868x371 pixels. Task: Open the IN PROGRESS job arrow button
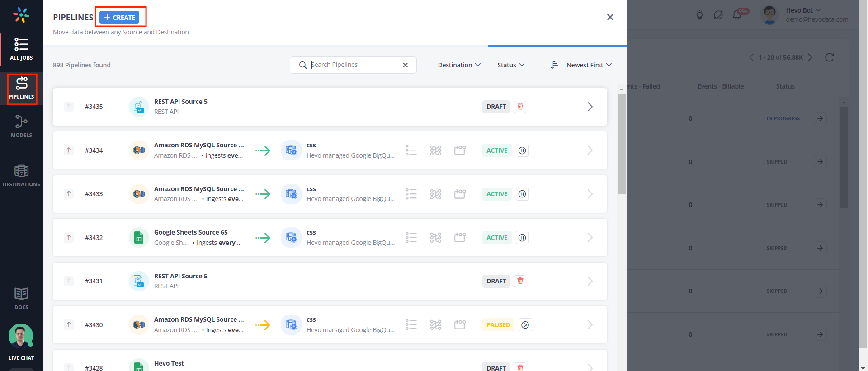[x=820, y=118]
